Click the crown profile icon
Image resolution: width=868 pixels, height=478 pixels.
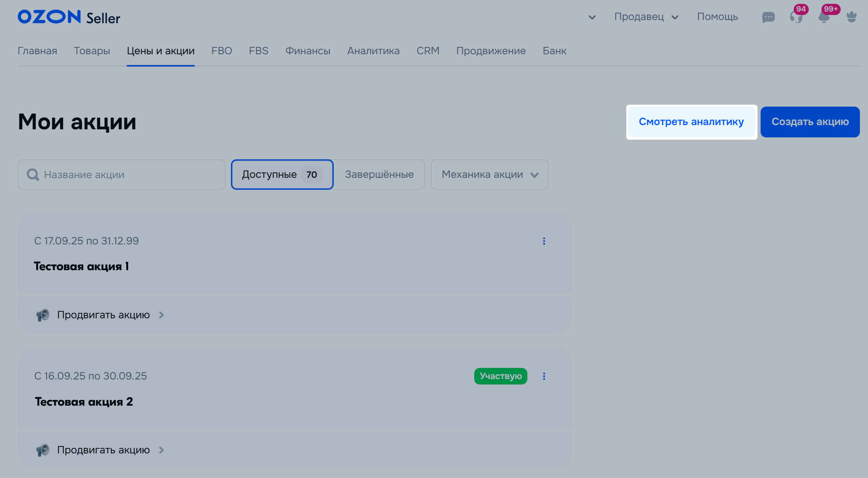851,17
